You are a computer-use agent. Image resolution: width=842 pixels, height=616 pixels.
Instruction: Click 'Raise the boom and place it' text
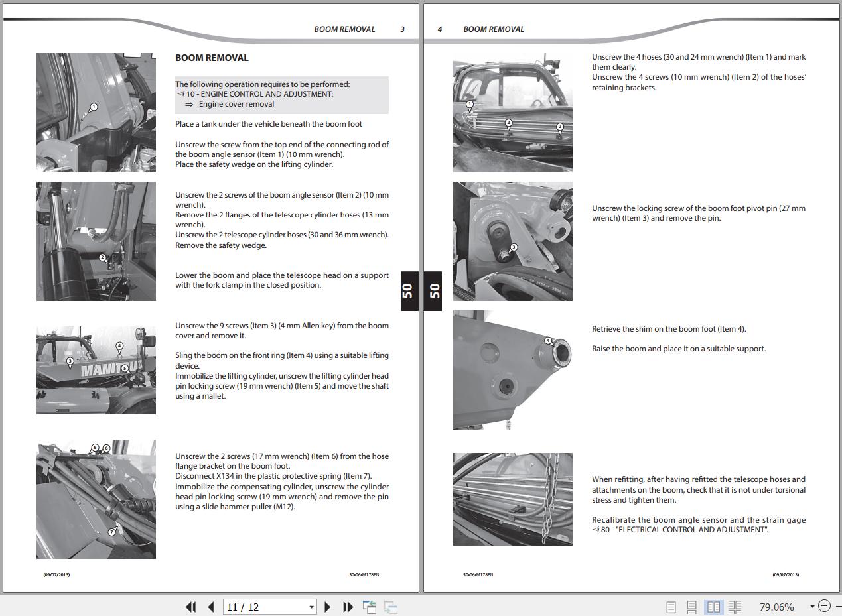[x=679, y=349]
